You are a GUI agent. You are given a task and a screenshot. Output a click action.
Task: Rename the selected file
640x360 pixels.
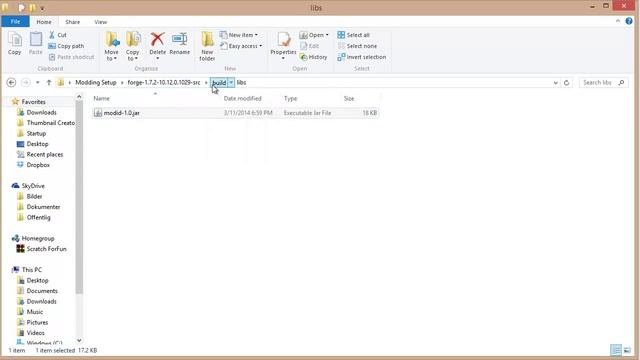click(x=180, y=44)
